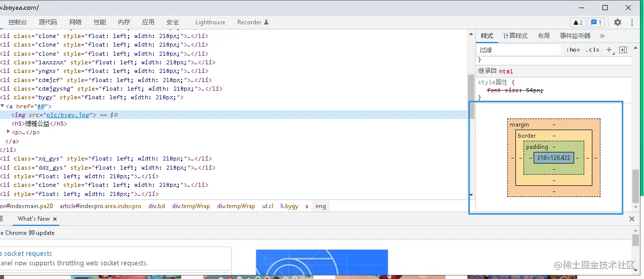Screen dimensions: 644x279
Task: Open DevTools settings gear
Action: [618, 22]
